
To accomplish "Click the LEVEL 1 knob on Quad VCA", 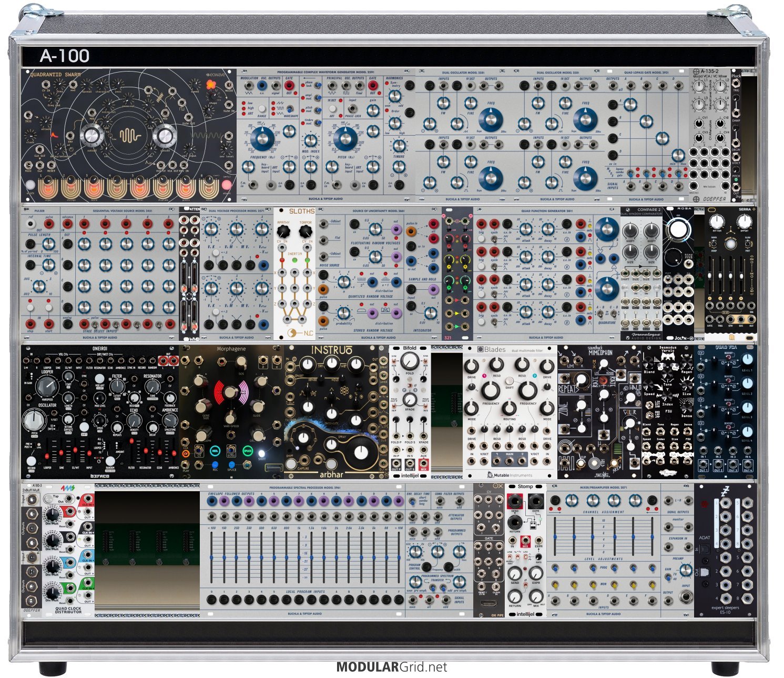I will click(x=747, y=360).
